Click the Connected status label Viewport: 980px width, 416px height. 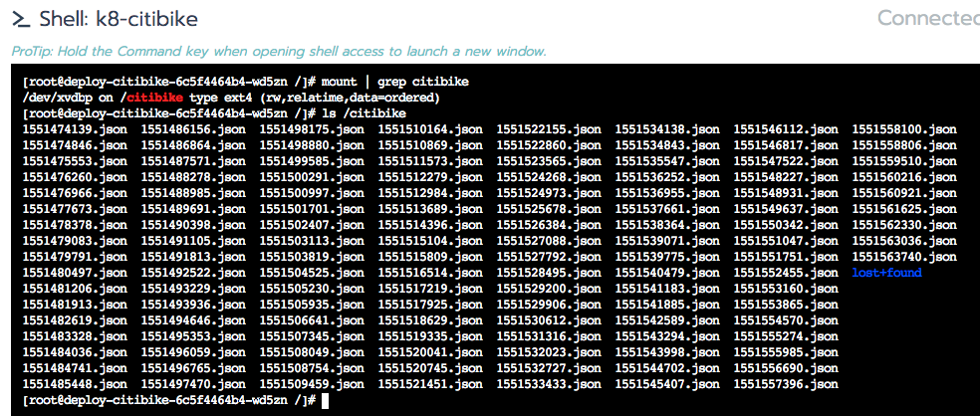coord(929,18)
